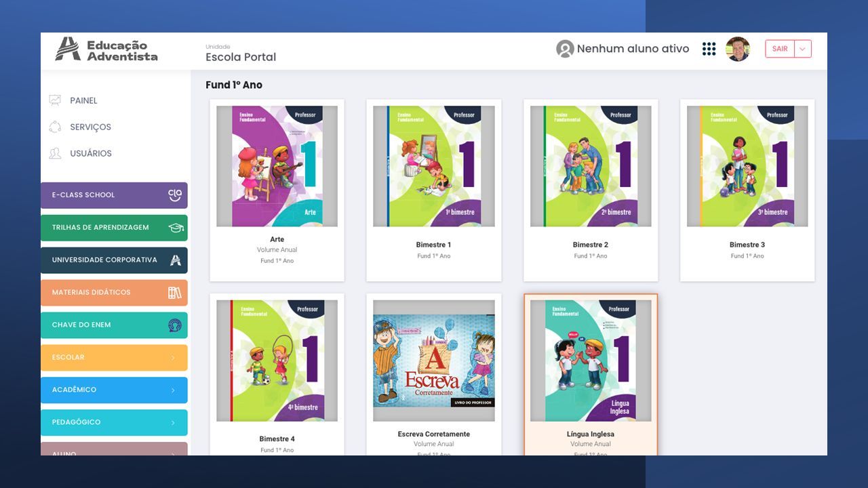The height and width of the screenshot is (488, 868).
Task: Click the Painel chart icon
Action: click(x=55, y=100)
